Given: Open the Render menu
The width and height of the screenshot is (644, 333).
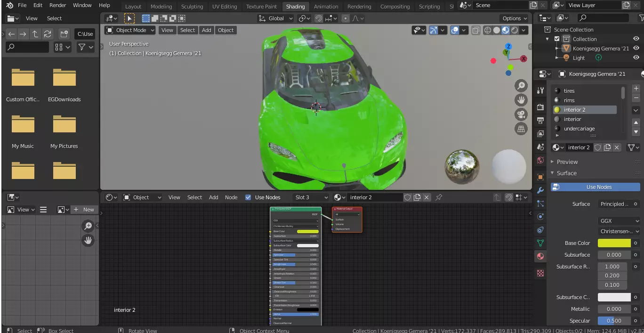Looking at the screenshot, I should [58, 5].
